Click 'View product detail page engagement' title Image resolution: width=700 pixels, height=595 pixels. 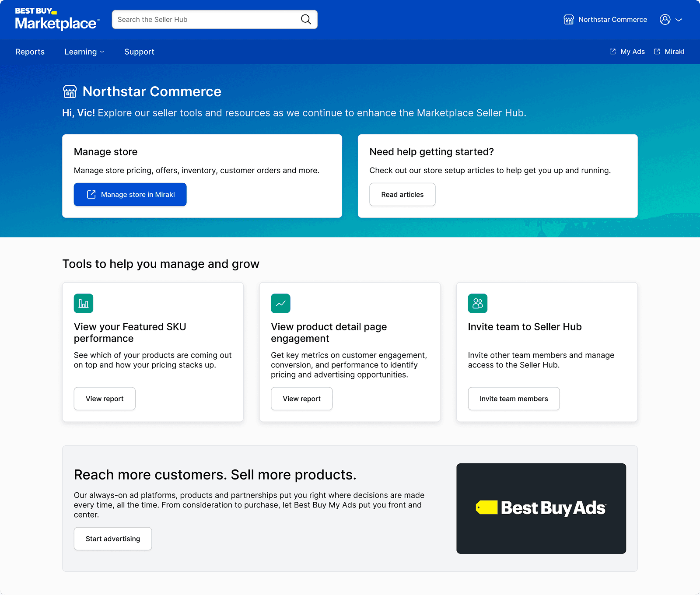click(329, 332)
